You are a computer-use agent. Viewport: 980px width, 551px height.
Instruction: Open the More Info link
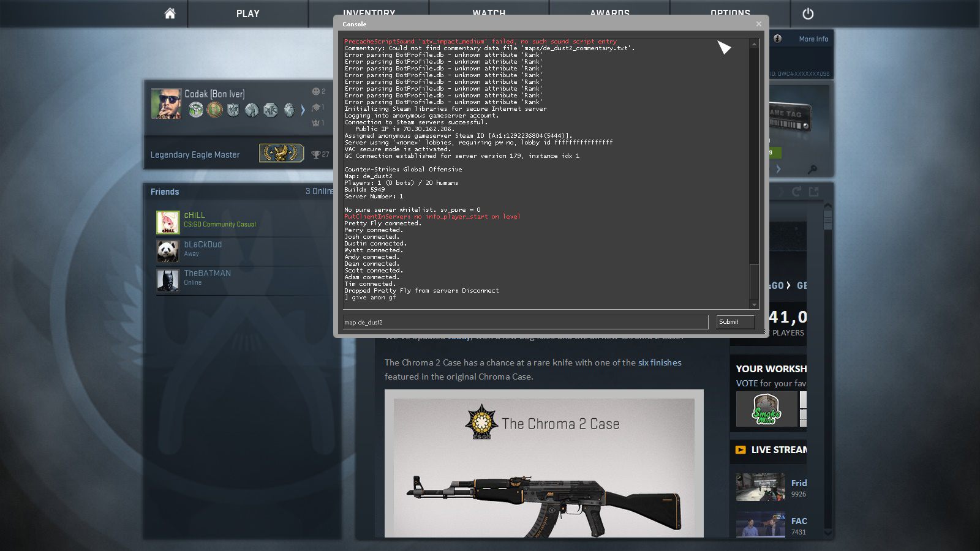coord(813,39)
